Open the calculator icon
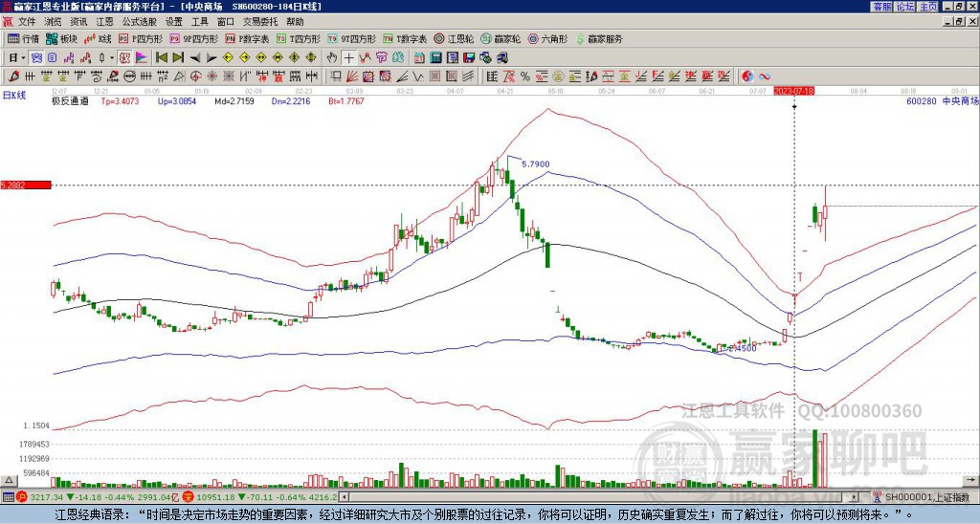This screenshot has height=524, width=980. click(435, 58)
